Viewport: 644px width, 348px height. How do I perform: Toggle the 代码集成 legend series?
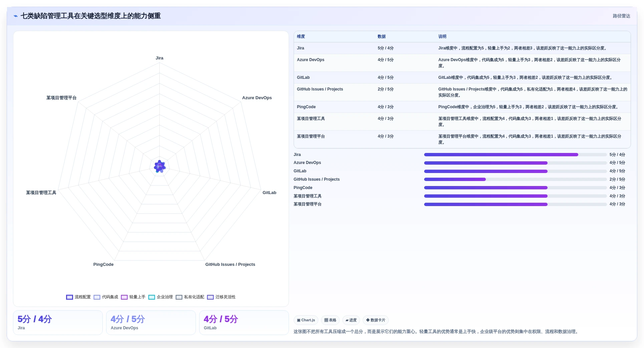106,297
